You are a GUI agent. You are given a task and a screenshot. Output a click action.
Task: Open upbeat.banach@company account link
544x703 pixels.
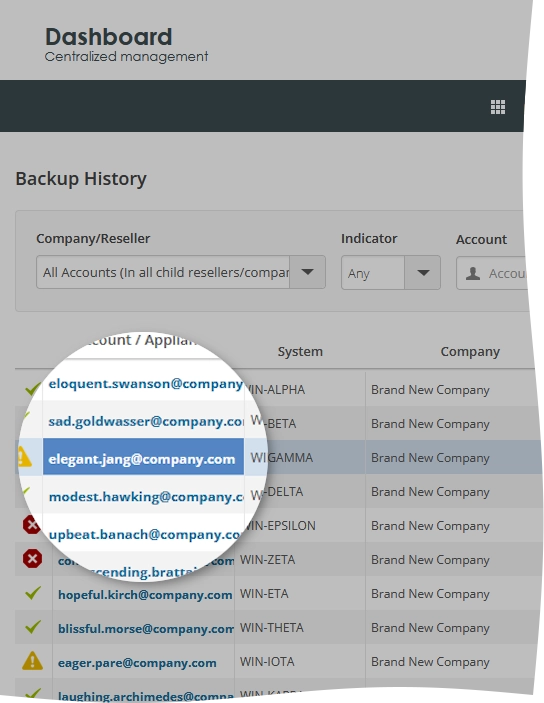click(x=145, y=534)
